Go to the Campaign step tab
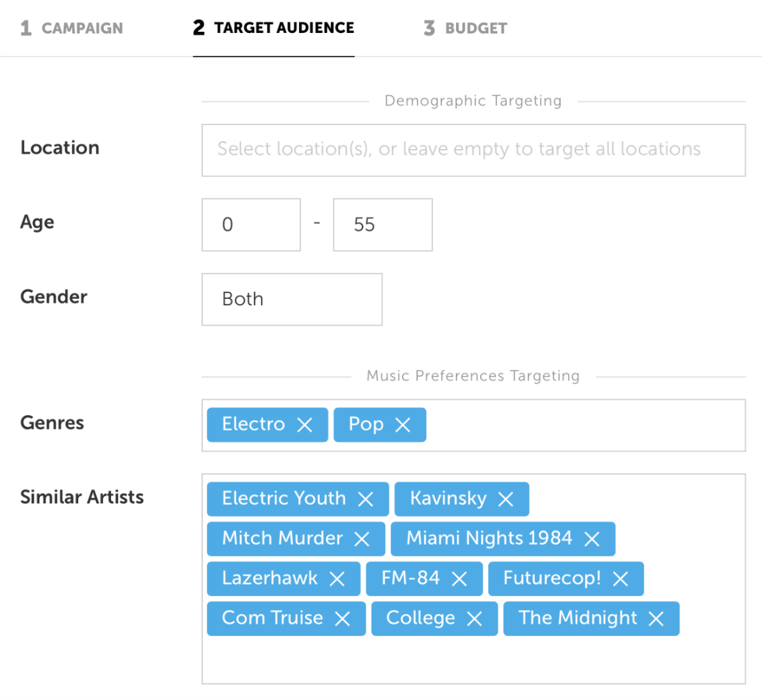The image size is (762, 700). (72, 28)
